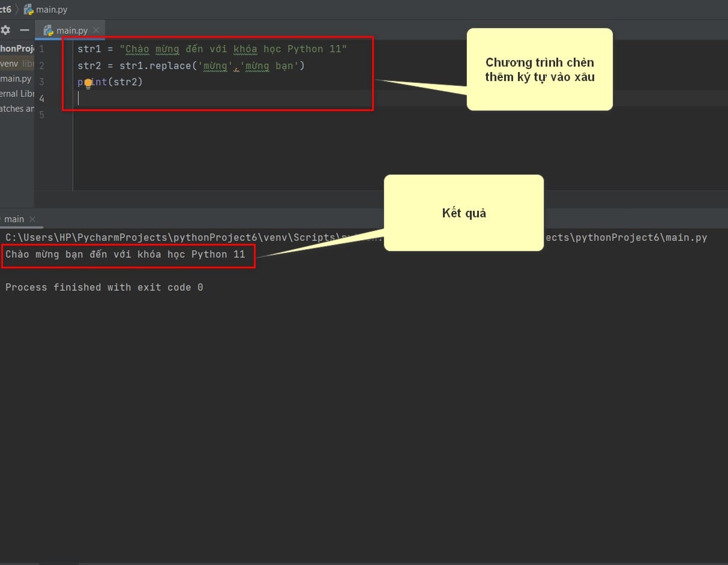Click the "Process finished with exit code 0" line

click(x=104, y=288)
